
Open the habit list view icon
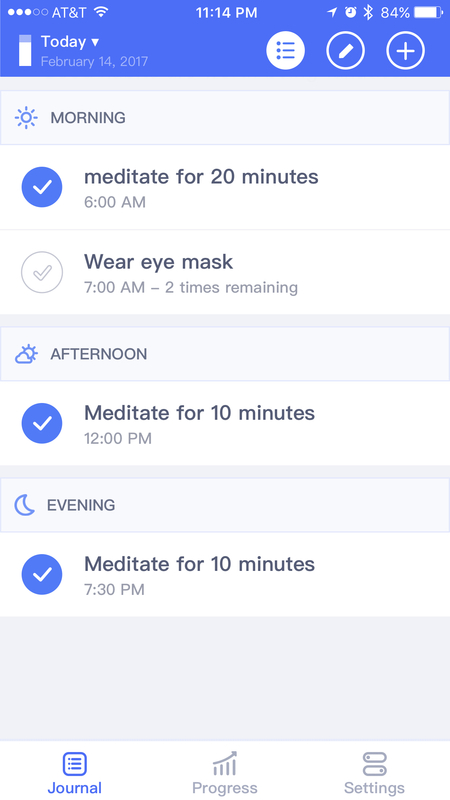[x=285, y=51]
